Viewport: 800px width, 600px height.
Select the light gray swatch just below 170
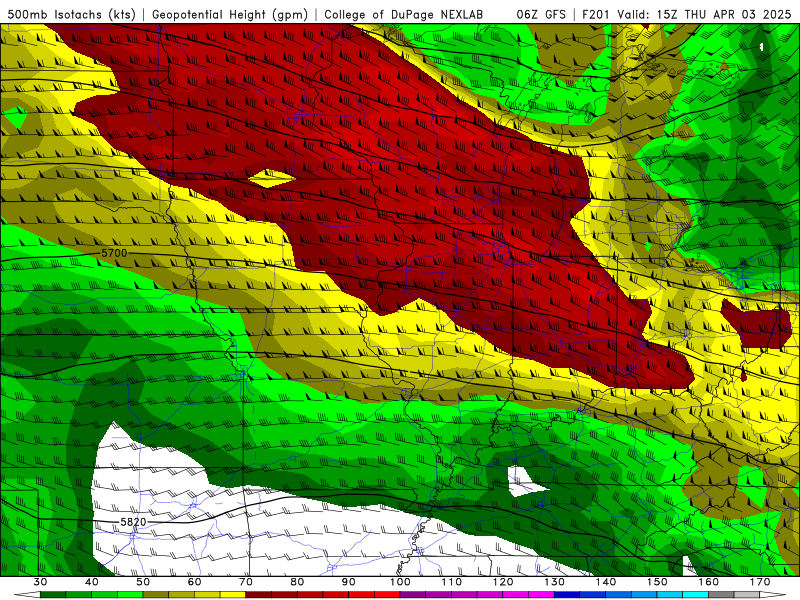click(747, 595)
